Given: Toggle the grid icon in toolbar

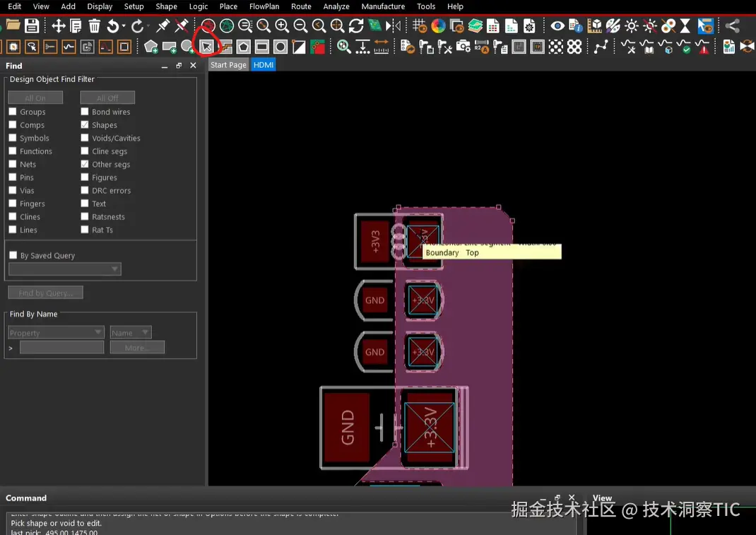Looking at the screenshot, I should tap(420, 25).
